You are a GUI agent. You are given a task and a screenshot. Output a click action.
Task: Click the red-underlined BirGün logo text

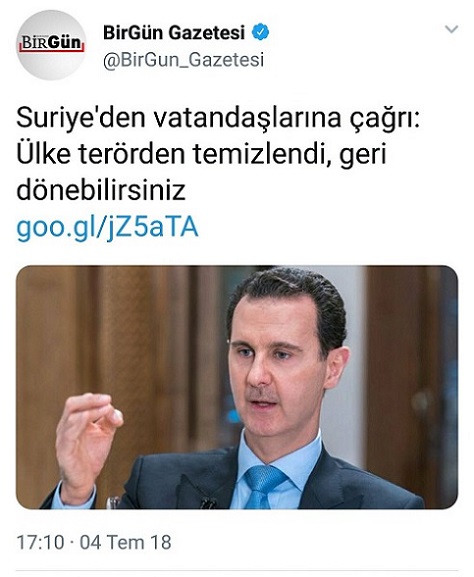52,44
